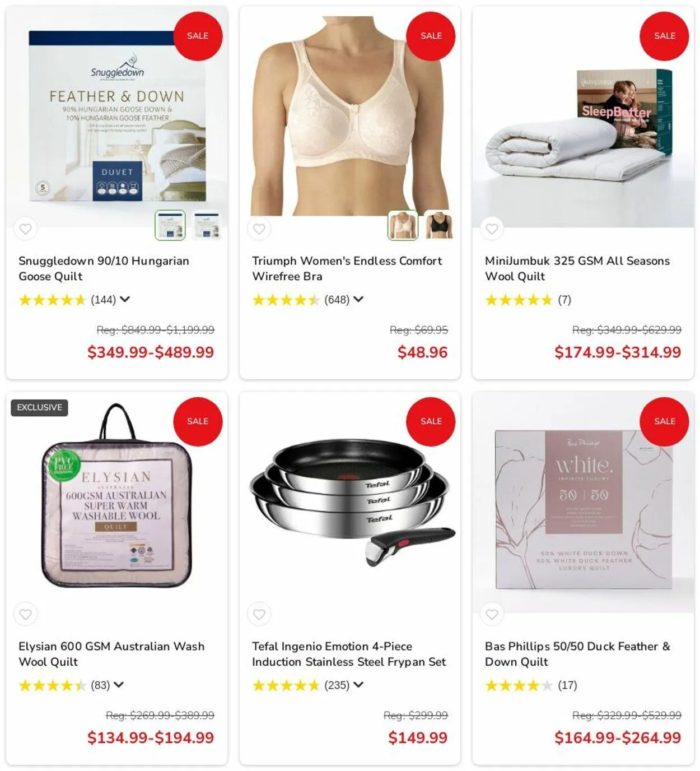Expand ratings breakdown for Snuggledown quilt (144)
This screenshot has height=771, width=700.
coord(125,299)
